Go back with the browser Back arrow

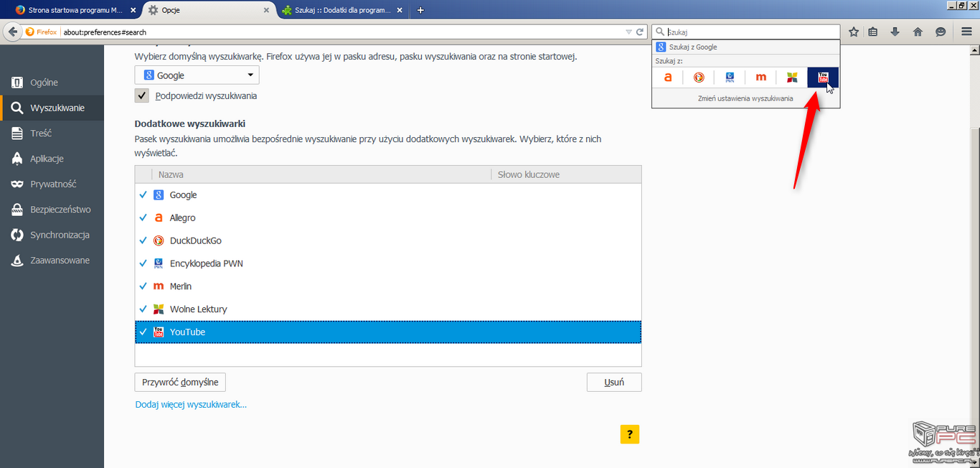(x=12, y=32)
